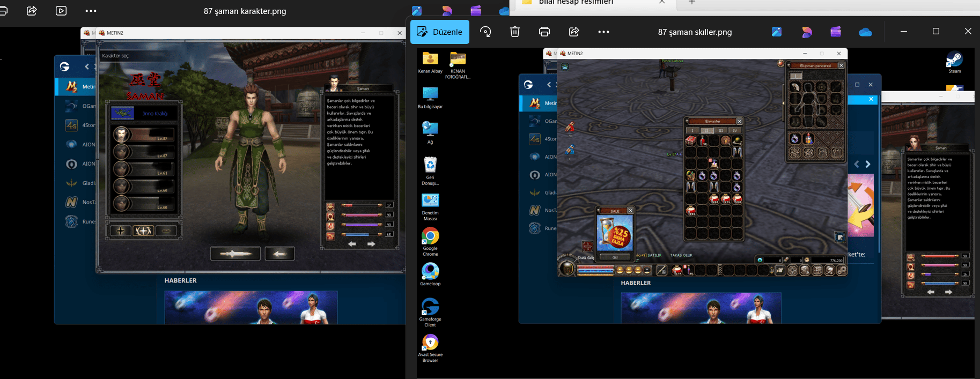The height and width of the screenshot is (379, 980).
Task: Start slideshow in karakter.png window
Action: [x=61, y=11]
